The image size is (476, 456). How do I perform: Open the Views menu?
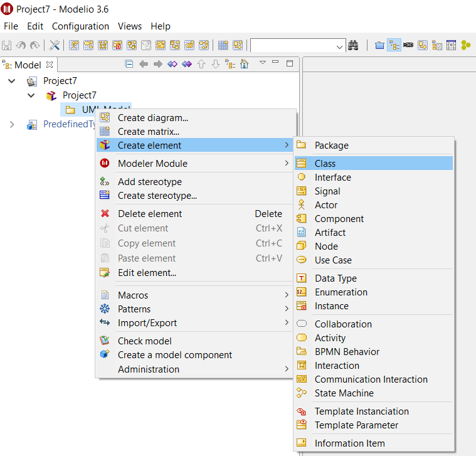130,26
